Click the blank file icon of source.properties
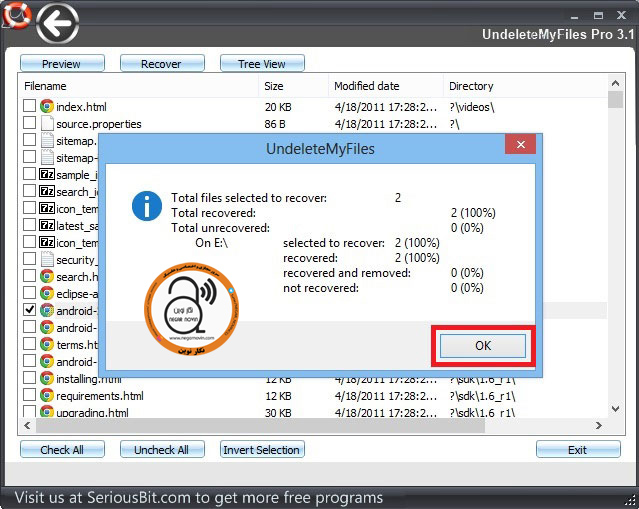Image resolution: width=639 pixels, height=509 pixels. (x=47, y=123)
